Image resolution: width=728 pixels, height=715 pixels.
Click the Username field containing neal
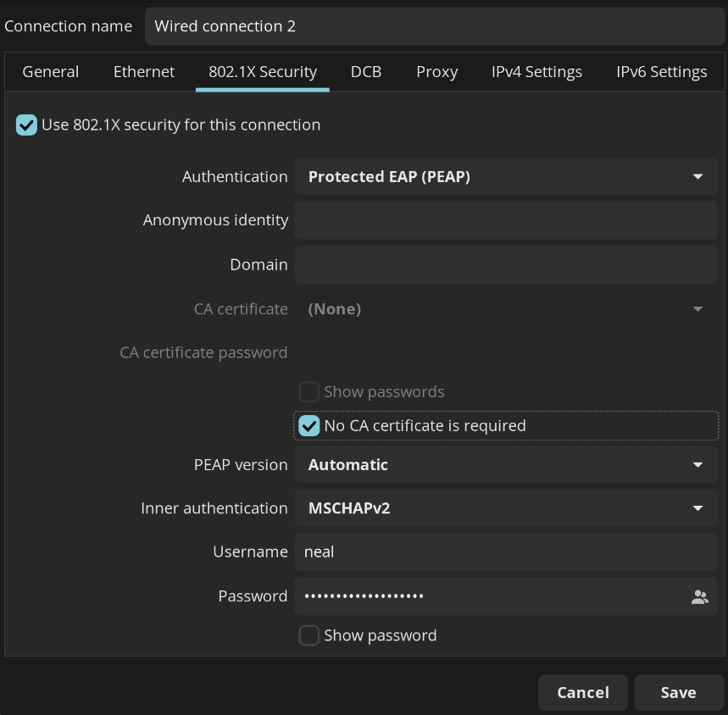[x=506, y=552]
